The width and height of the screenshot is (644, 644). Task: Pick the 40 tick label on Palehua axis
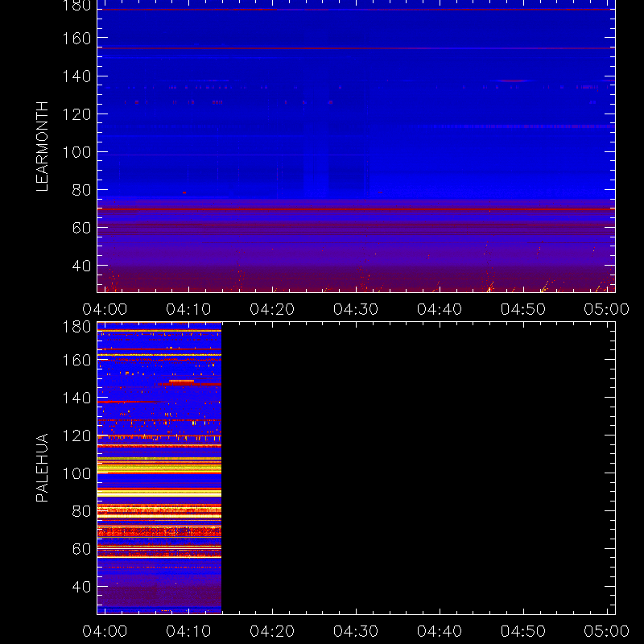pos(81,588)
